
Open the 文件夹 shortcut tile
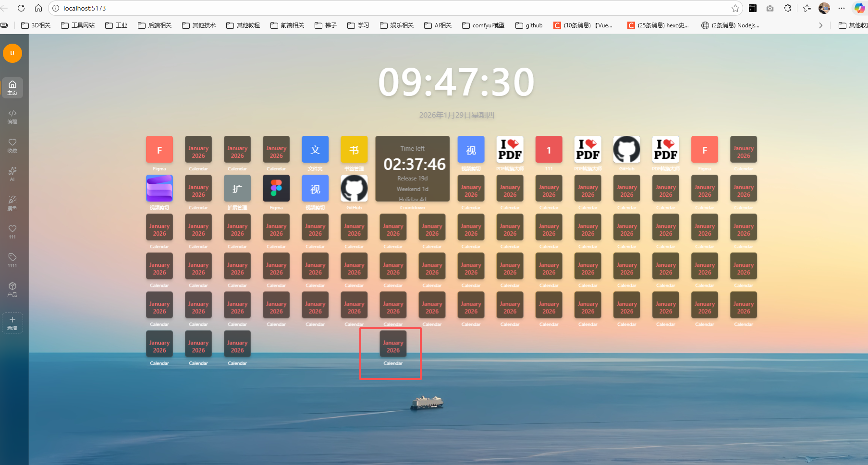click(x=315, y=150)
